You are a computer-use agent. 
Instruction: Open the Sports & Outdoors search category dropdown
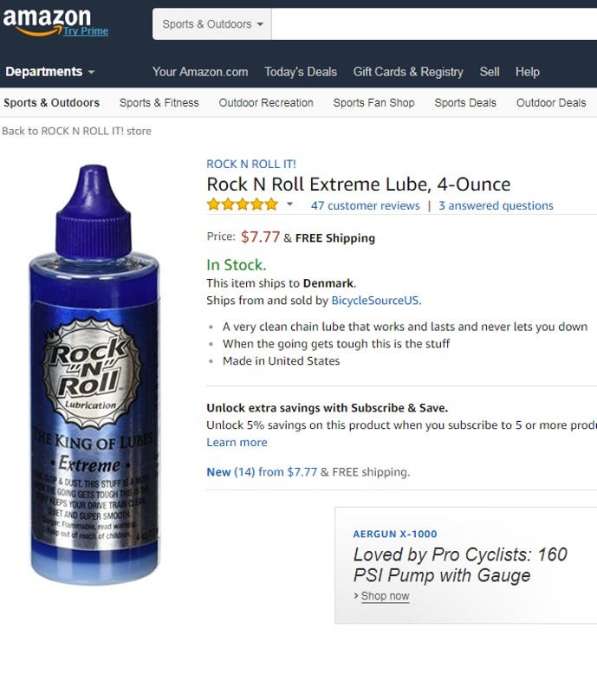(212, 24)
